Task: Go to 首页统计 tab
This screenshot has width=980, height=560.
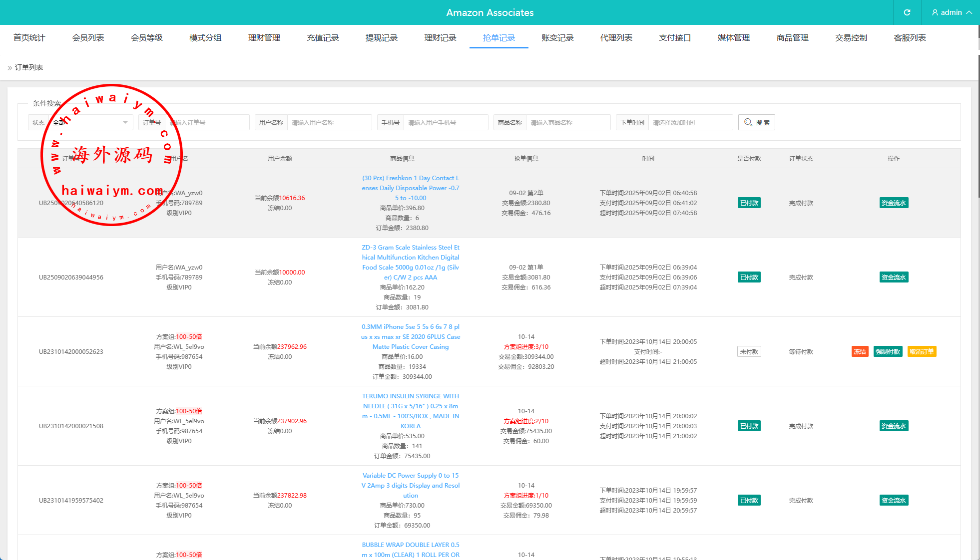Action: click(x=29, y=38)
